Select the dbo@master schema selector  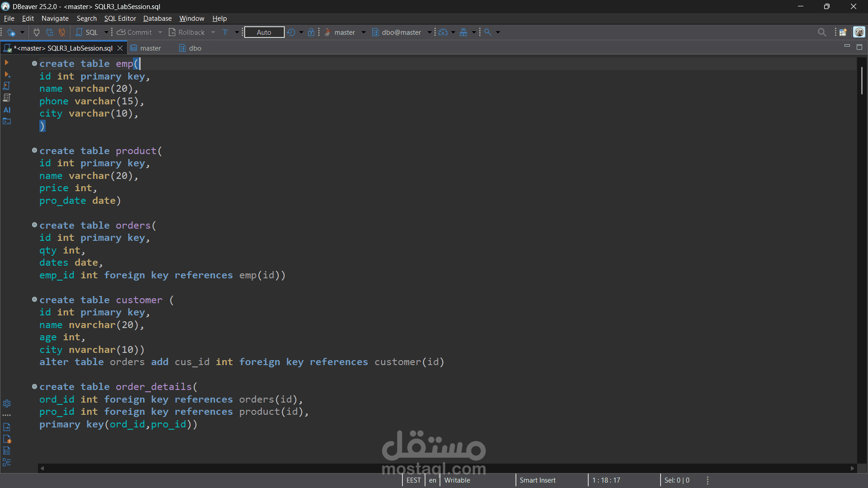point(396,33)
